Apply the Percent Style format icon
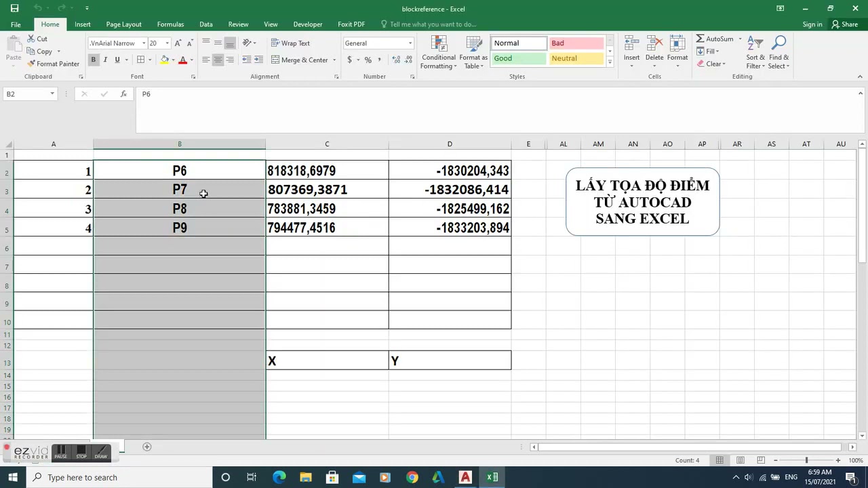This screenshot has width=868, height=488. click(368, 60)
